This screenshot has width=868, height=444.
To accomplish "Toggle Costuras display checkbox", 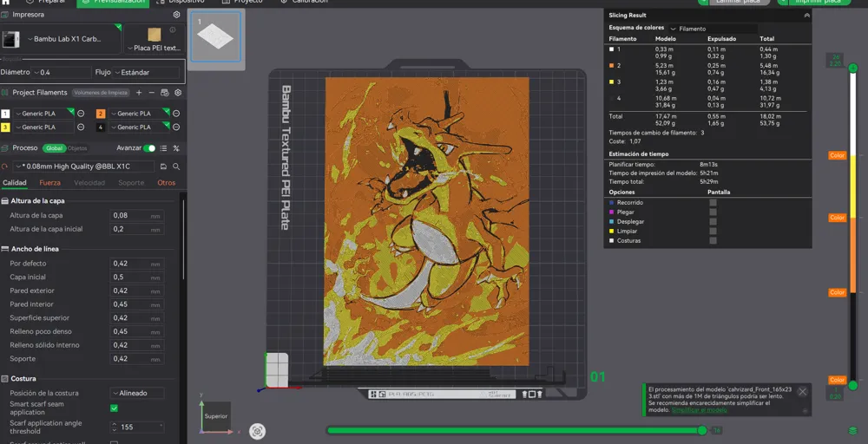I will coord(713,240).
